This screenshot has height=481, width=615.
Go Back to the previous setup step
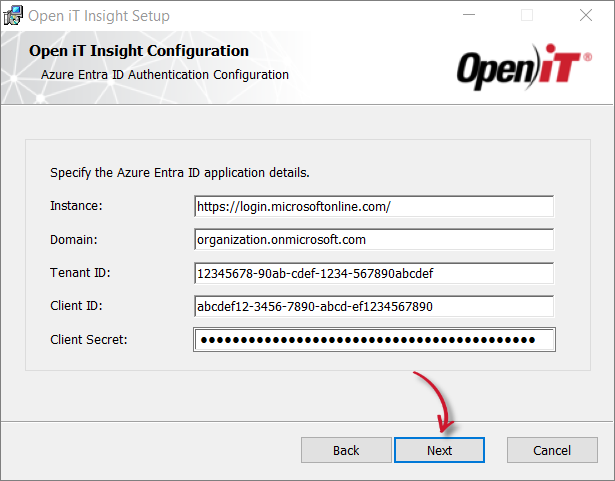point(346,450)
